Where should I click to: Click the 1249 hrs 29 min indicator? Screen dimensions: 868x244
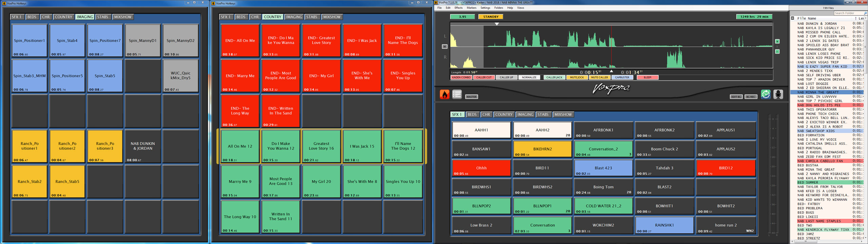tap(754, 17)
